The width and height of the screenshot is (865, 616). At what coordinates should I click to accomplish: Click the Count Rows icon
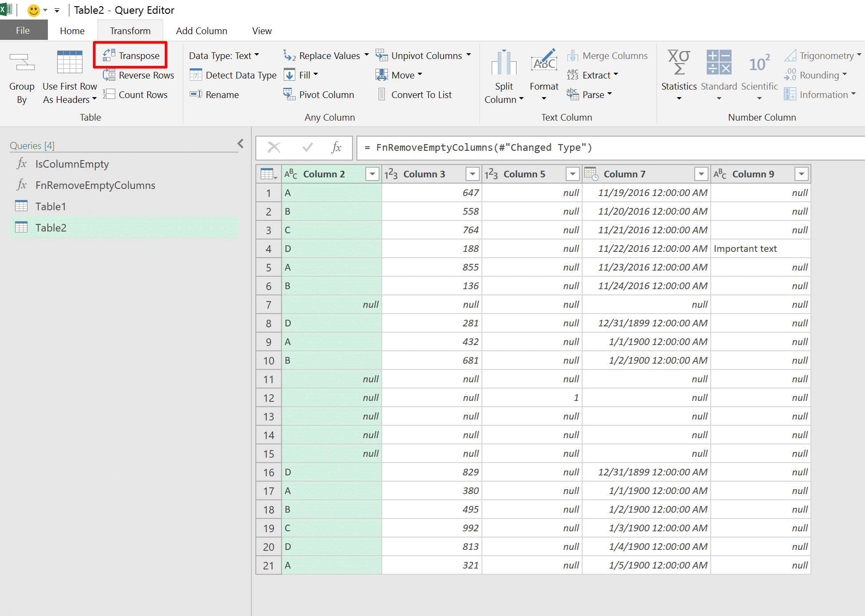pos(109,94)
